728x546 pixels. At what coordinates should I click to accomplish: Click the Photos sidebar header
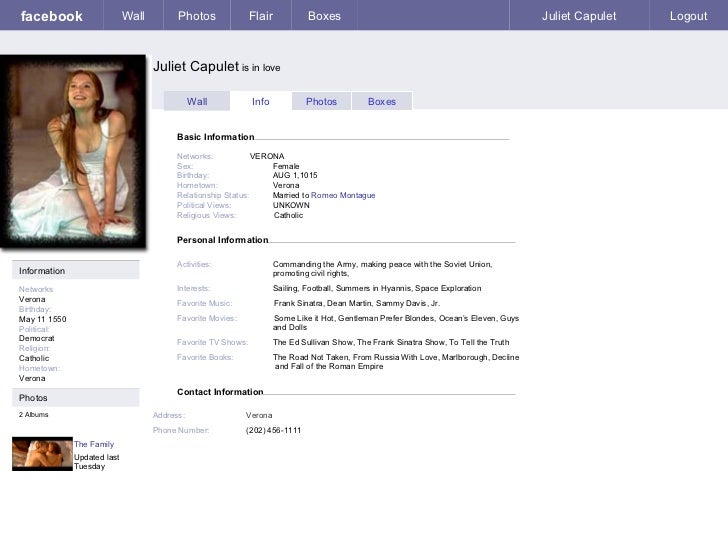click(76, 397)
